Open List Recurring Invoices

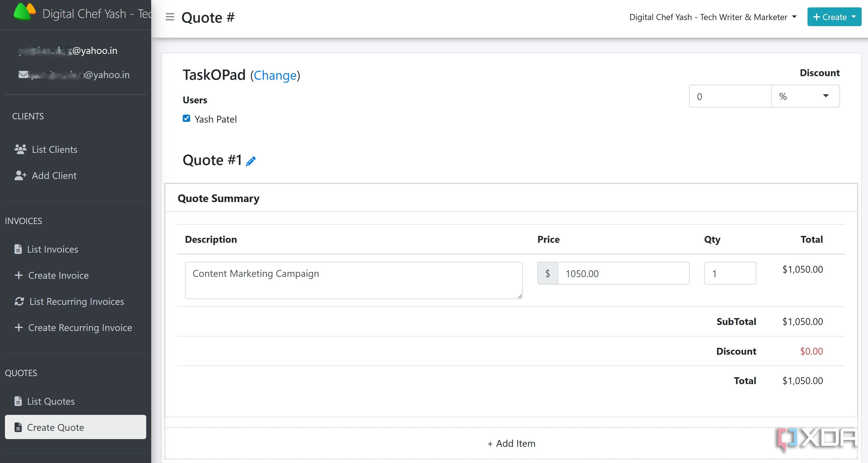click(x=76, y=301)
